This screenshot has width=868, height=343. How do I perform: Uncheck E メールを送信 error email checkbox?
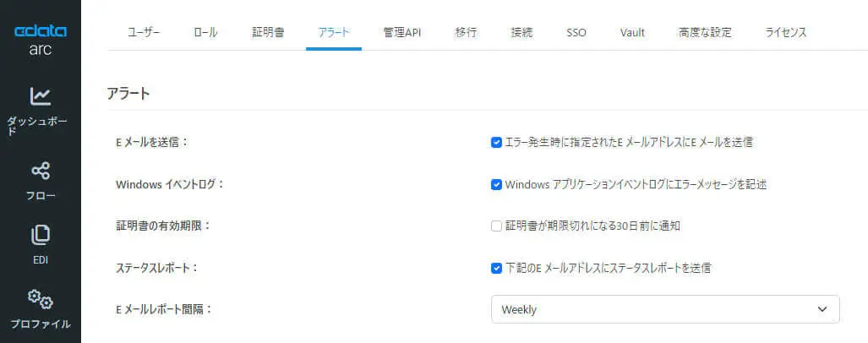tap(496, 143)
